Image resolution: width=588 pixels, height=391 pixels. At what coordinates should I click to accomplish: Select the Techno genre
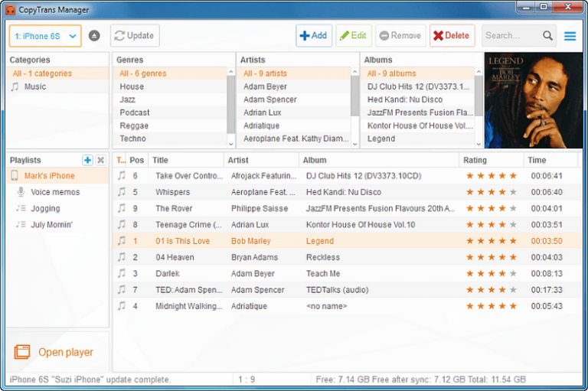tap(170, 138)
